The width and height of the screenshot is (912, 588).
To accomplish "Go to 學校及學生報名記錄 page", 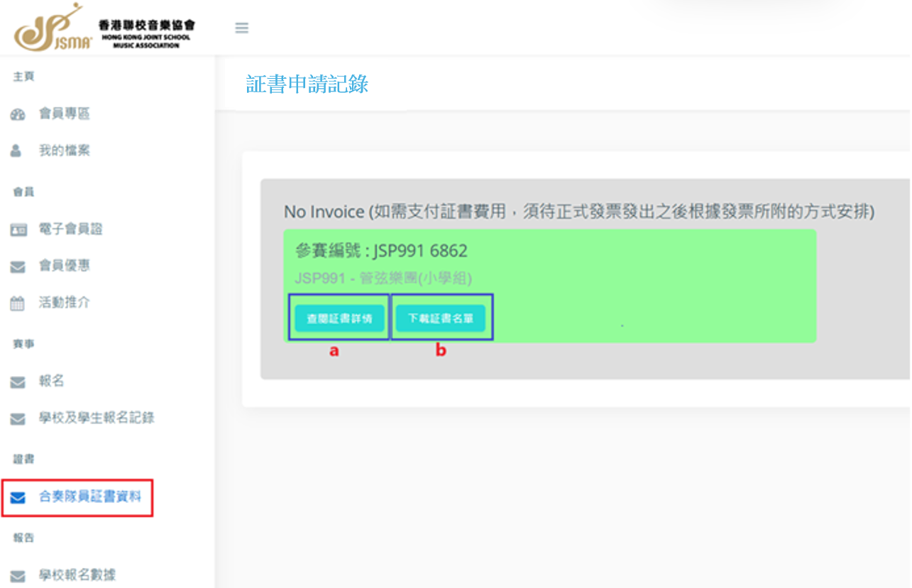I will (x=97, y=418).
